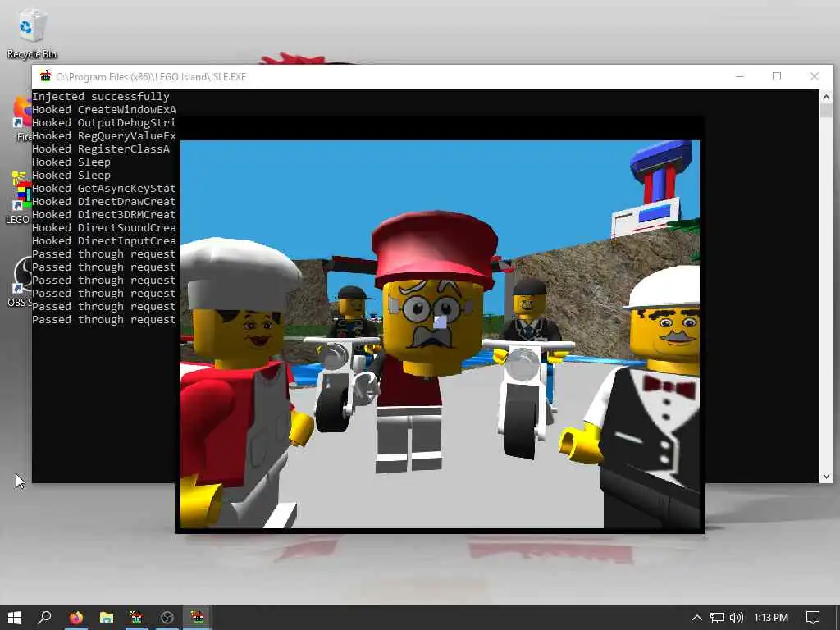
Task: Minimize the ISLE.EXE console window
Action: coord(740,76)
